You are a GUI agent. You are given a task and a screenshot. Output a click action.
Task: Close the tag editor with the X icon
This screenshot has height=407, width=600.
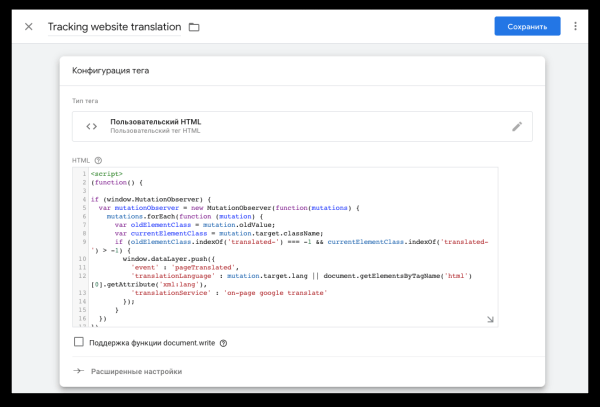[x=28, y=27]
